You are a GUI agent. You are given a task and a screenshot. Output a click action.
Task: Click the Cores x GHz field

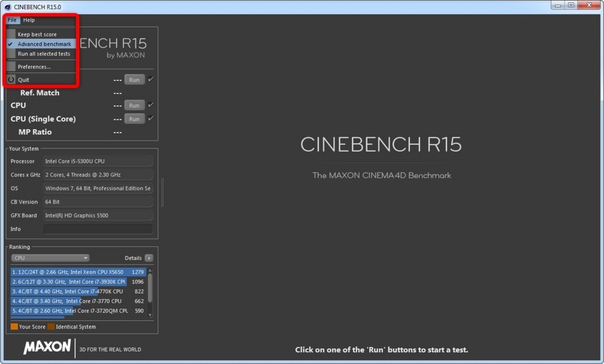(98, 175)
